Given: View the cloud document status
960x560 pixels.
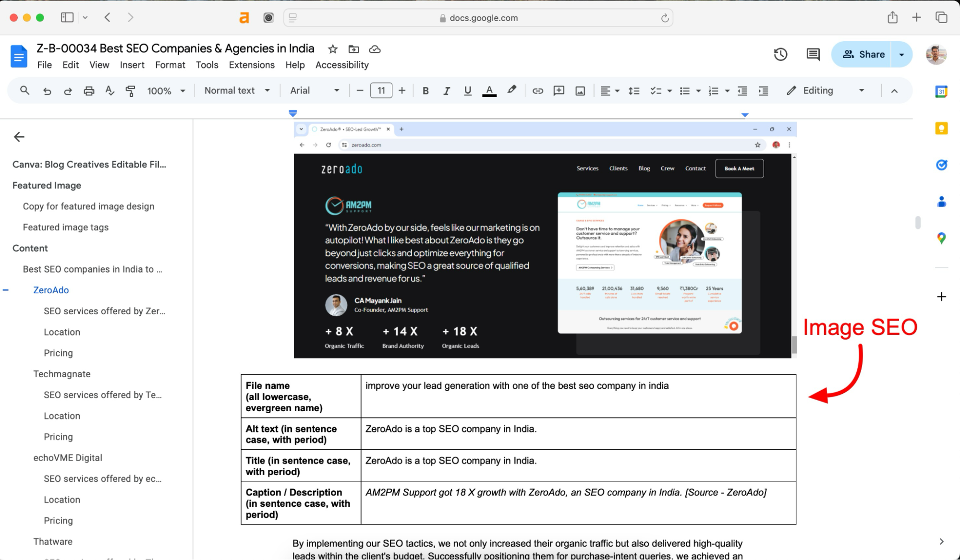Looking at the screenshot, I should pos(375,49).
